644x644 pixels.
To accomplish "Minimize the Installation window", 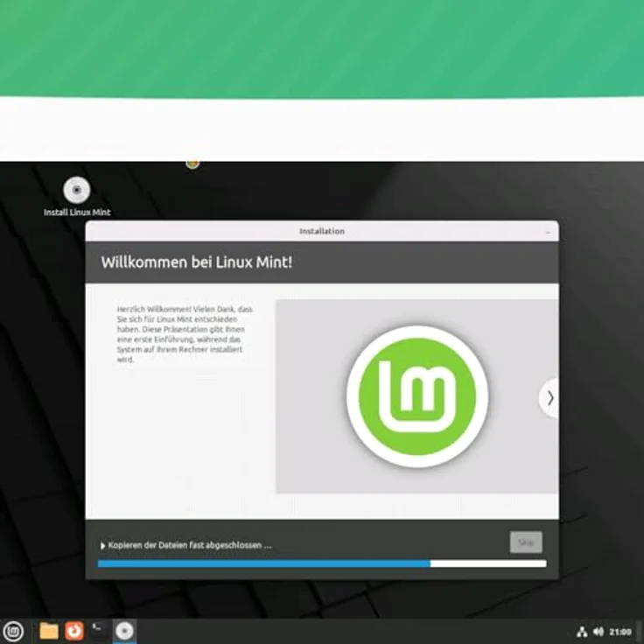I will pyautogui.click(x=548, y=232).
